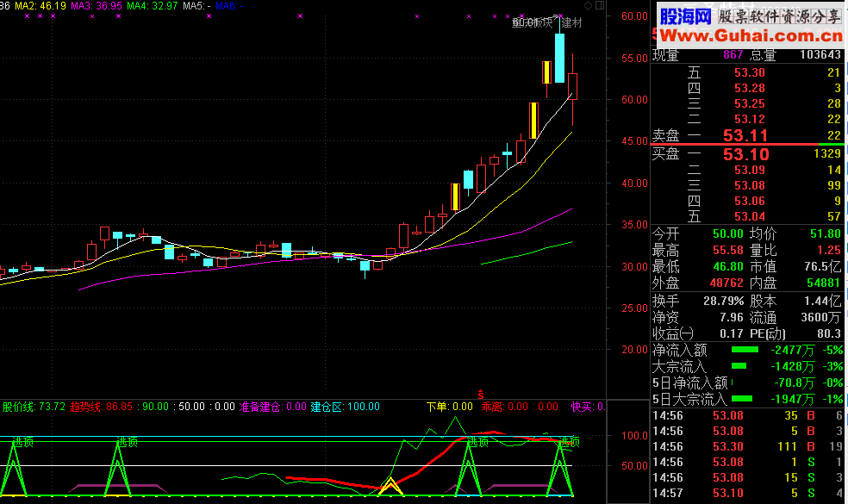
Task: Select best bid price 53.10
Action: tap(745, 155)
